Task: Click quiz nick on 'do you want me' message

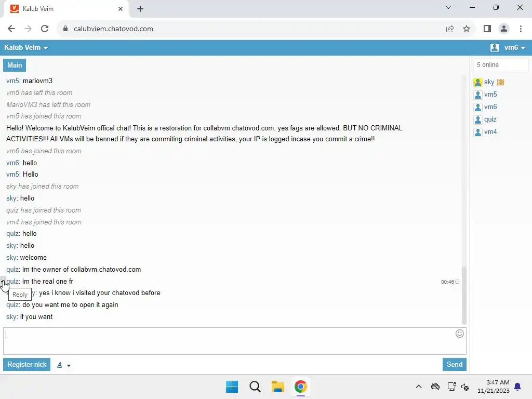Action: pyautogui.click(x=12, y=305)
